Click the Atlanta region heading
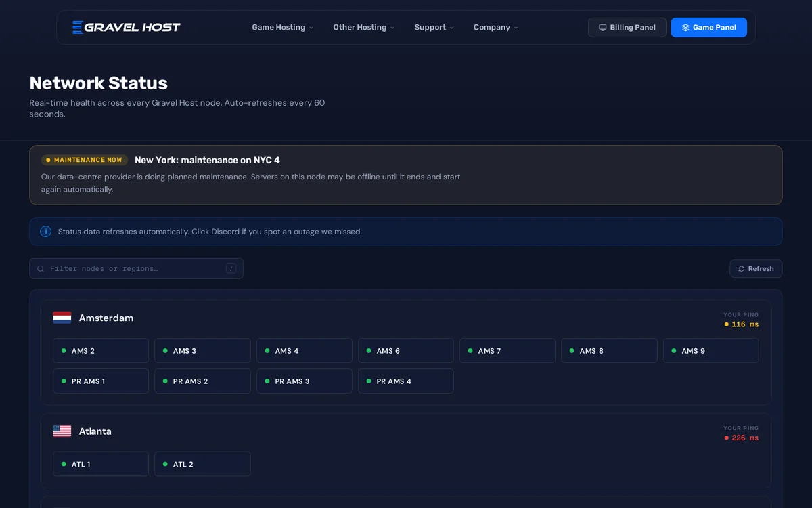Viewport: 812px width, 508px height. pyautogui.click(x=95, y=431)
